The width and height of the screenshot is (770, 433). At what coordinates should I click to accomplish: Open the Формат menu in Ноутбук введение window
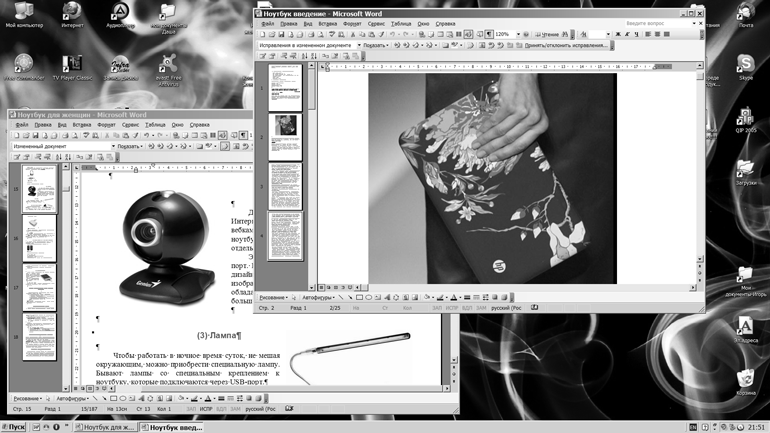pyautogui.click(x=352, y=22)
